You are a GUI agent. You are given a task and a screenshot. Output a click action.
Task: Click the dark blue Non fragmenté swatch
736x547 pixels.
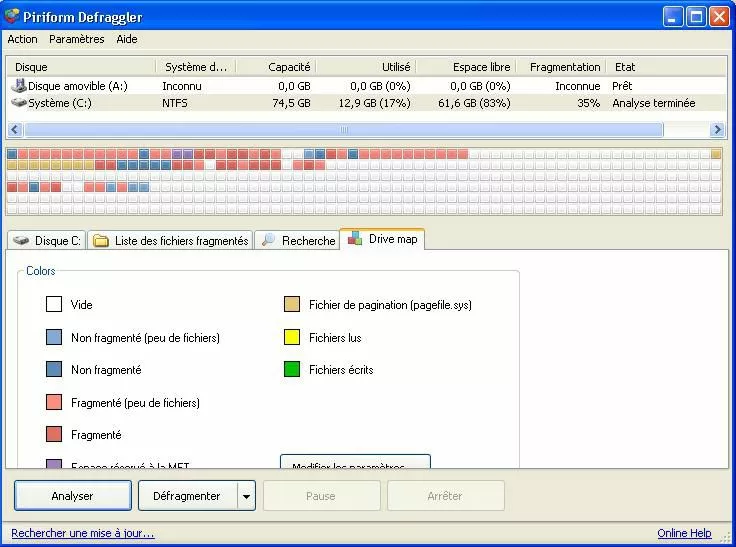(54, 369)
